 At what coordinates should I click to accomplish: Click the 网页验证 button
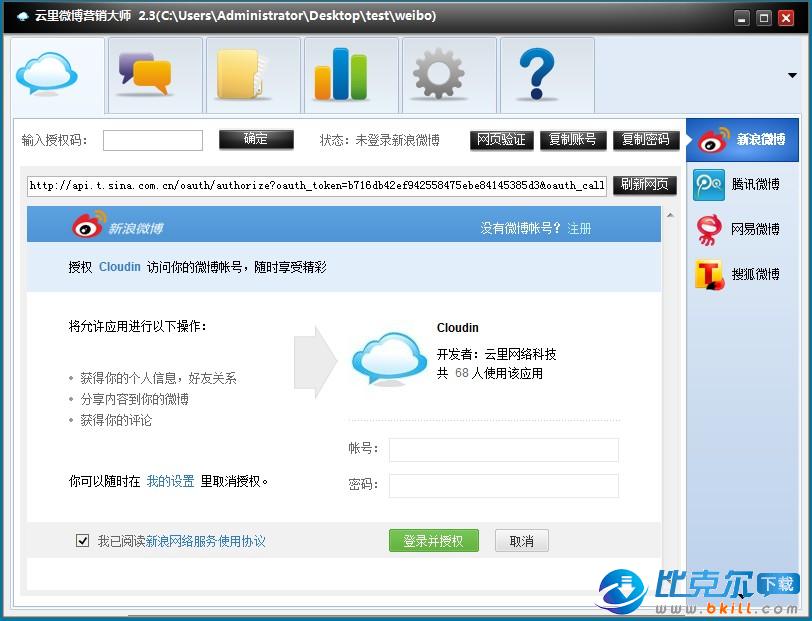pos(501,140)
